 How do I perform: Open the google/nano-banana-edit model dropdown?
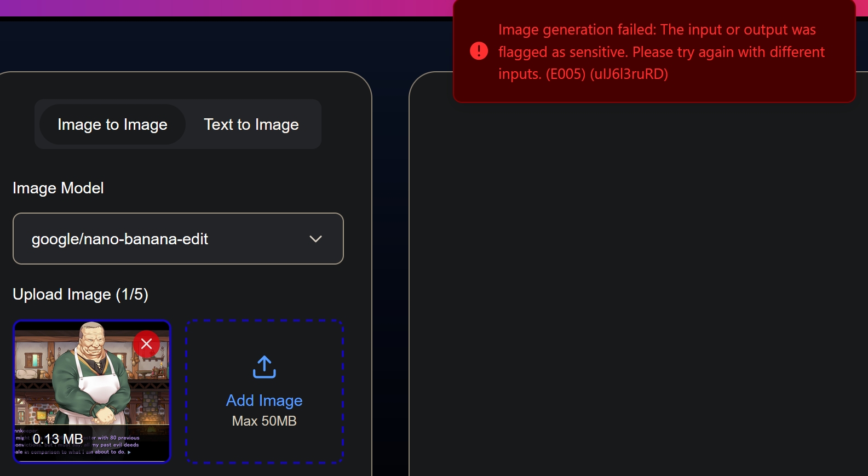click(178, 238)
